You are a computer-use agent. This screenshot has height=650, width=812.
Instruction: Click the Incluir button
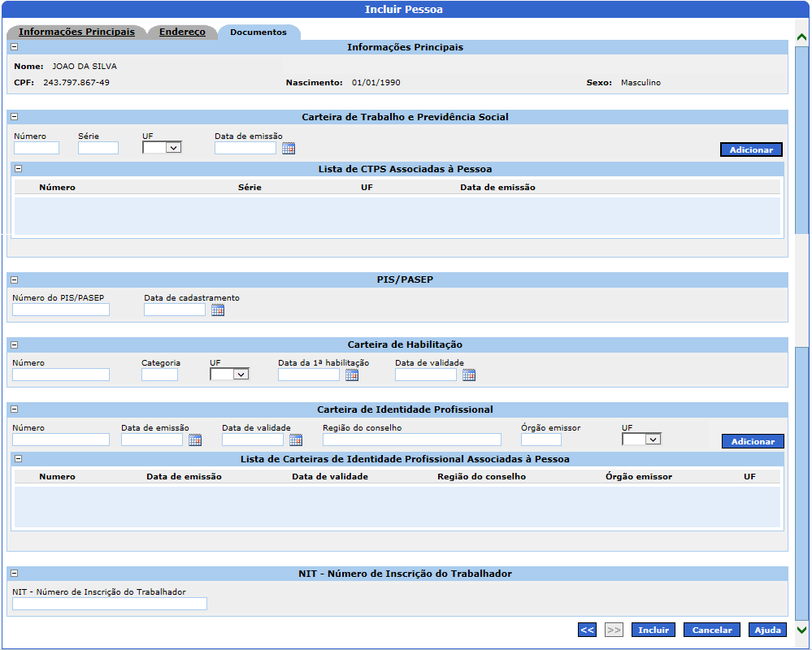(x=653, y=630)
